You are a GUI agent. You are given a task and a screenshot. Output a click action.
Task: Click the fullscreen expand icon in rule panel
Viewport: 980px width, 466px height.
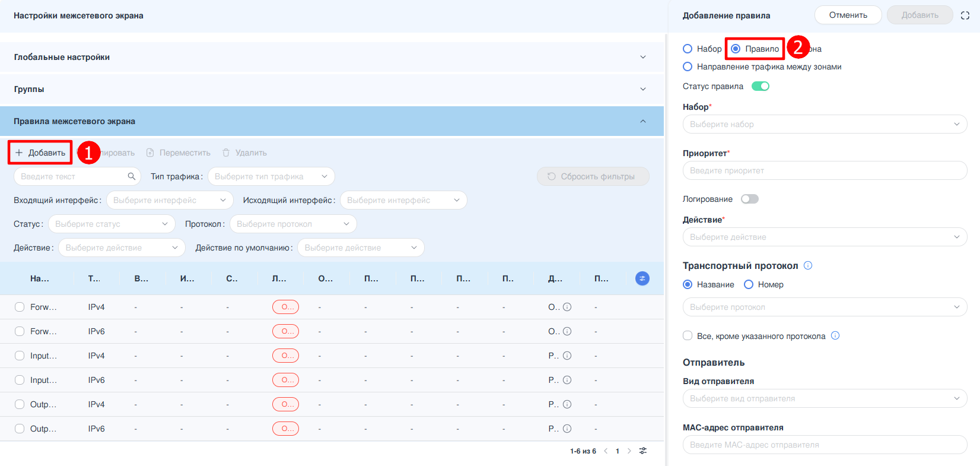tap(965, 15)
